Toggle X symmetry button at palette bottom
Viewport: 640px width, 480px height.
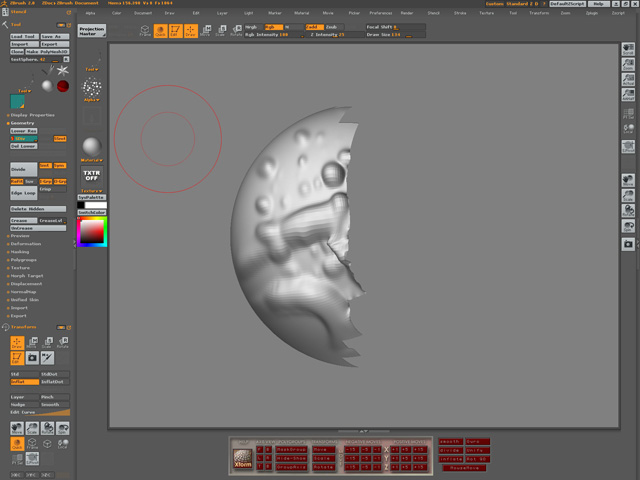17,475
